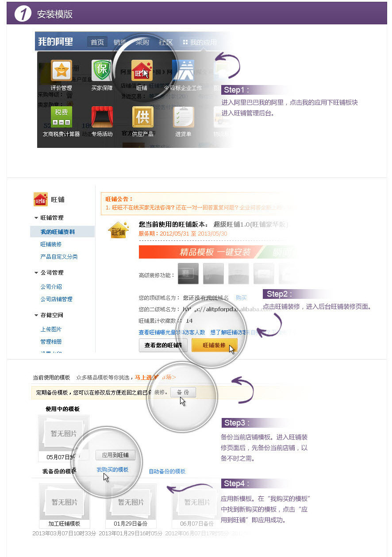
Task: Select the dark 高级装修功能 thumbnail with 鞋
Action: click(x=188, y=274)
